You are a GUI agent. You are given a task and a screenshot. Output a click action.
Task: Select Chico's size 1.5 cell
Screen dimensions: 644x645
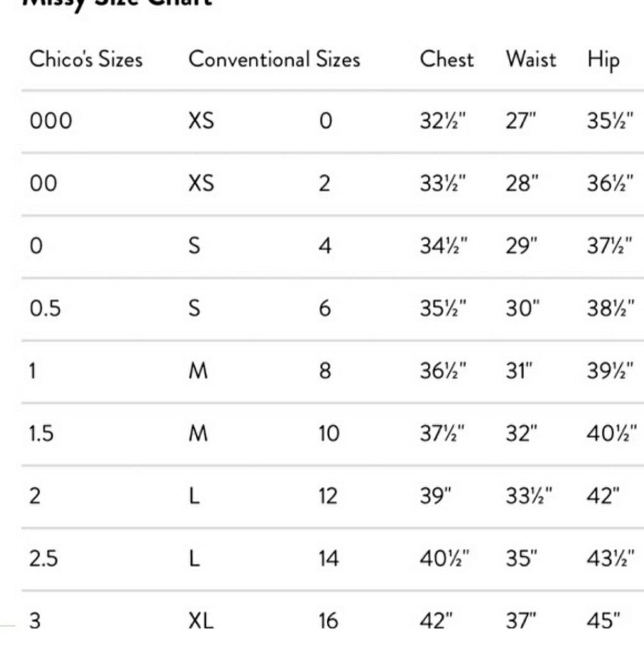pos(41,434)
